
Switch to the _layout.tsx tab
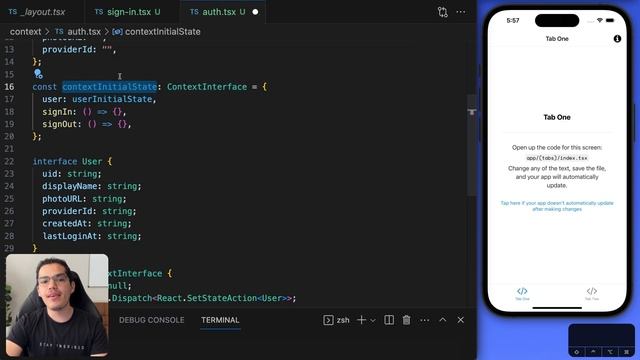(37, 12)
